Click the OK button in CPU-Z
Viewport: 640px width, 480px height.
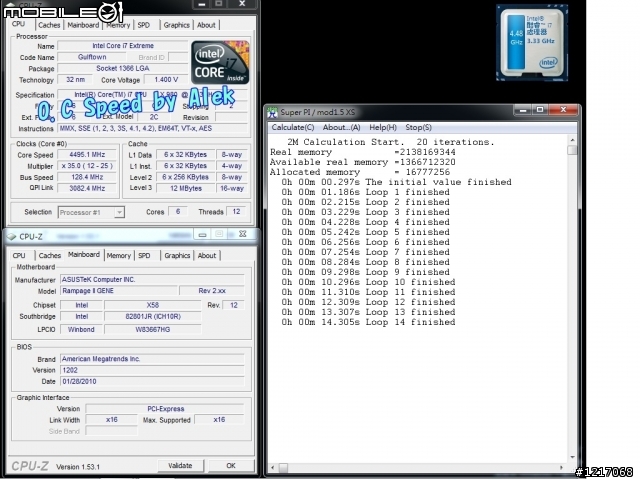point(231,465)
